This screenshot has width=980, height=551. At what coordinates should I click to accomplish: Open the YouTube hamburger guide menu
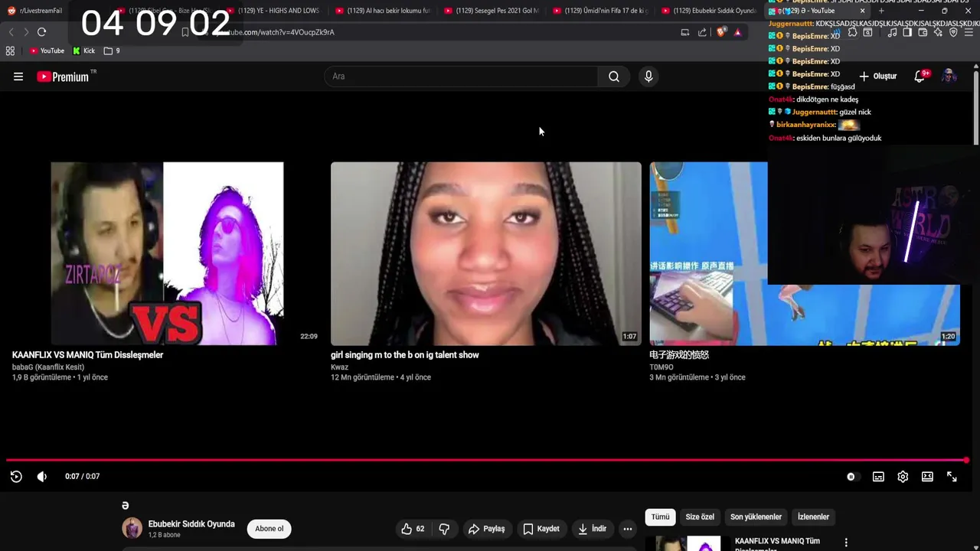18,77
